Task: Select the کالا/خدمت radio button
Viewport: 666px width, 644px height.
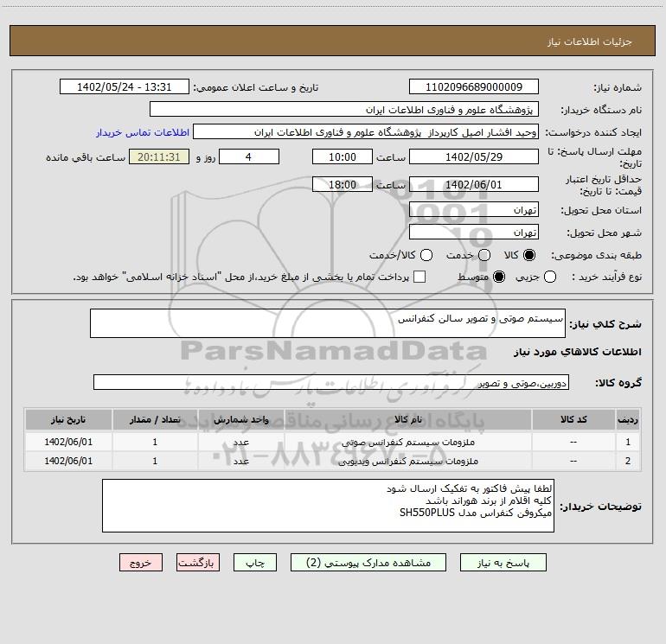Action: [426, 255]
